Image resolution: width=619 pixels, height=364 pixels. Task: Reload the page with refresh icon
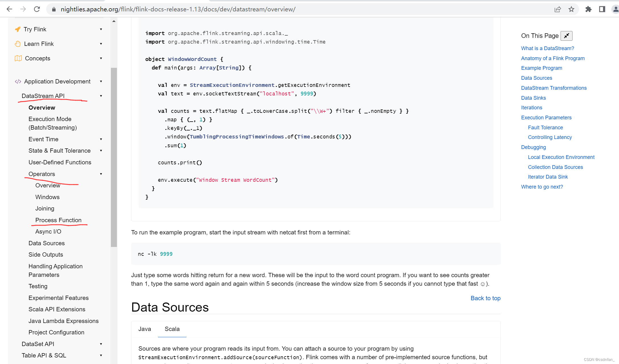(37, 9)
